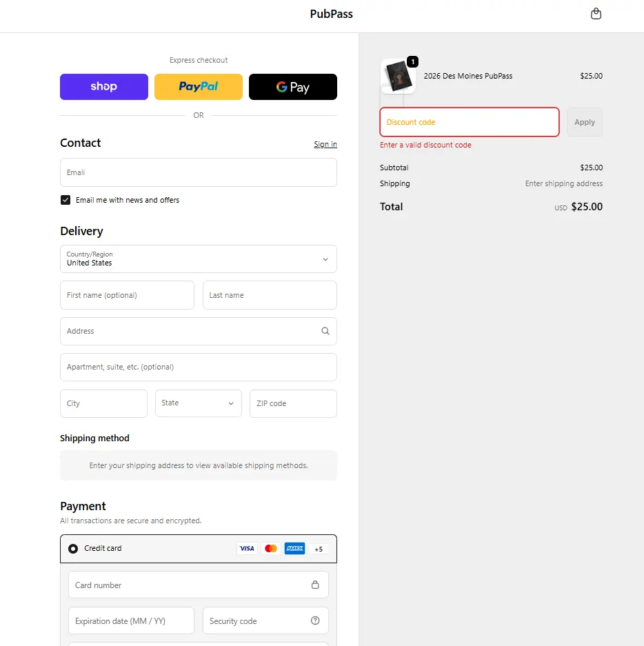Focus the Discount code field

click(469, 122)
